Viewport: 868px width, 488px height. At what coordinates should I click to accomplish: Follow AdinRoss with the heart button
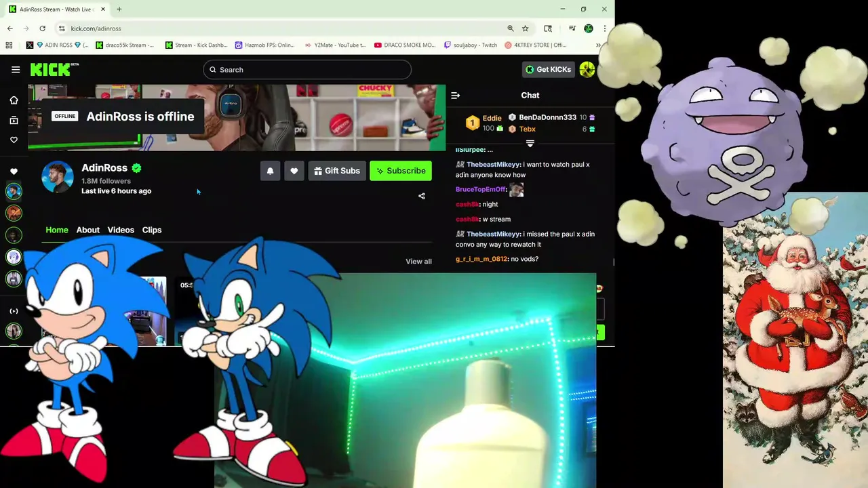point(294,171)
